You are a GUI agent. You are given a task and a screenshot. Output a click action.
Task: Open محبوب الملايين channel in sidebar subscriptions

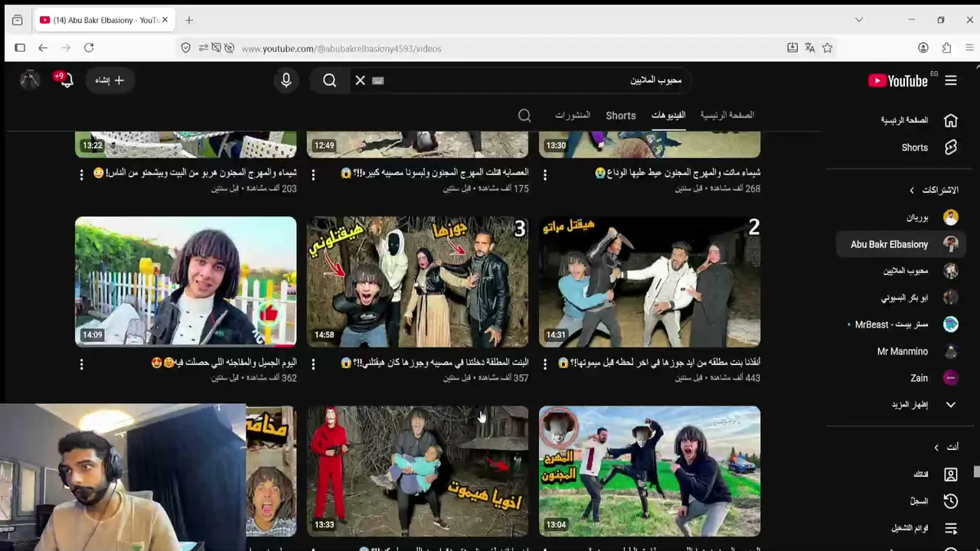(920, 271)
